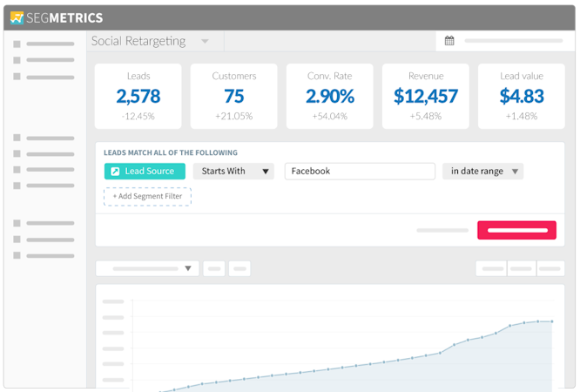
Task: Click the $4.83 lead value figure
Action: 521,96
